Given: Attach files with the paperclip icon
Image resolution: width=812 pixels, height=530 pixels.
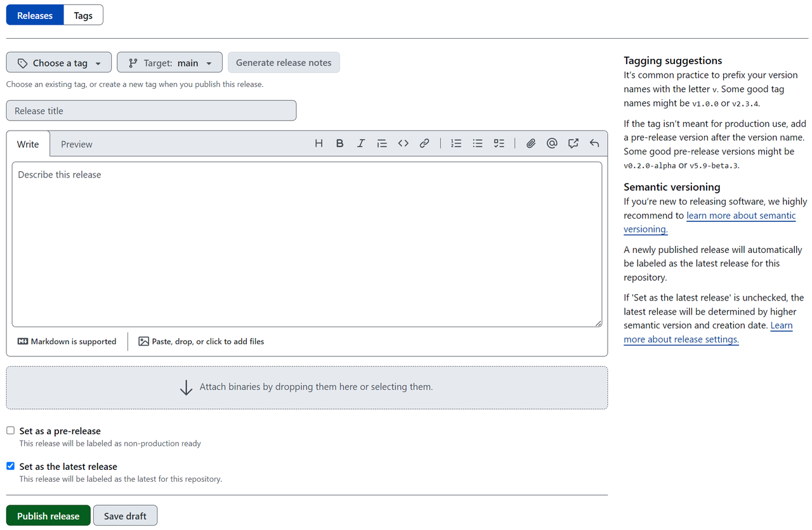Looking at the screenshot, I should 531,143.
